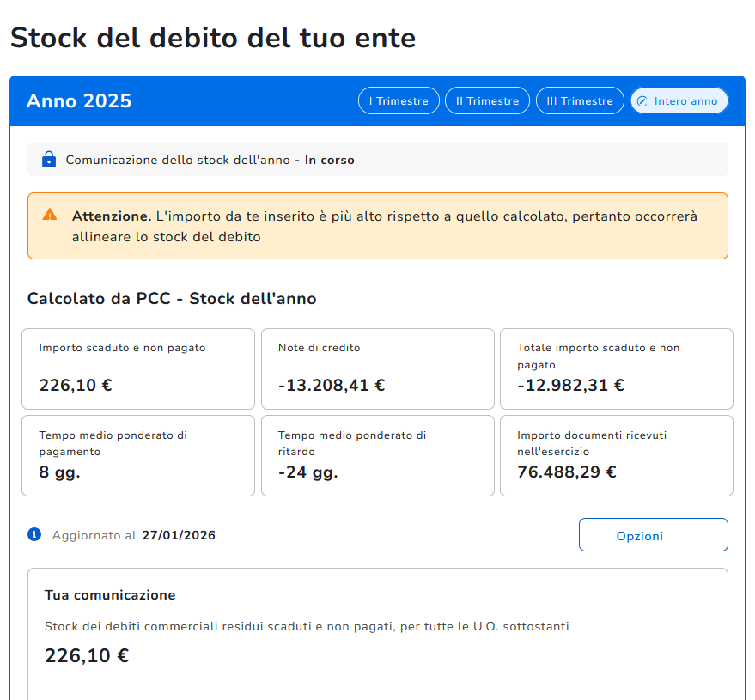755x700 pixels.
Task: Switch to the I Trimestre tab
Action: tap(399, 101)
